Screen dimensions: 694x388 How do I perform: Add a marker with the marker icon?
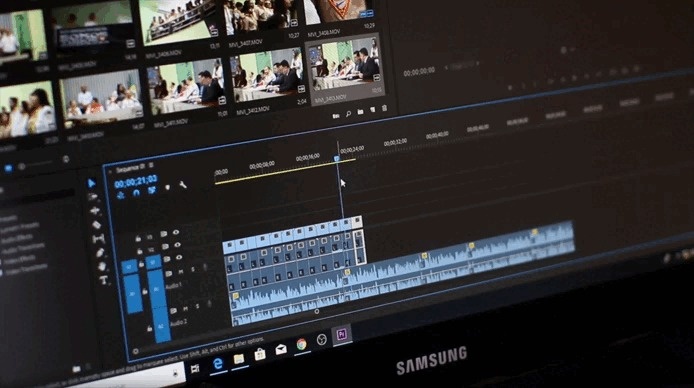167,188
